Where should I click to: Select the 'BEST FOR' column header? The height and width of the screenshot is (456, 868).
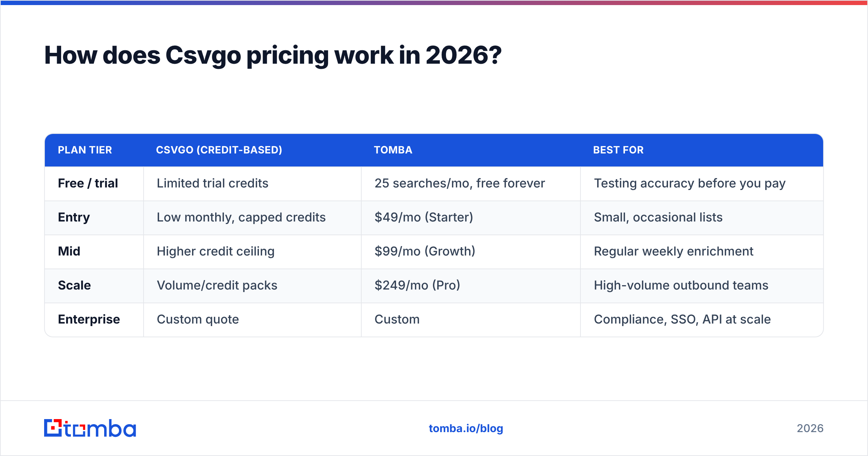click(x=618, y=150)
